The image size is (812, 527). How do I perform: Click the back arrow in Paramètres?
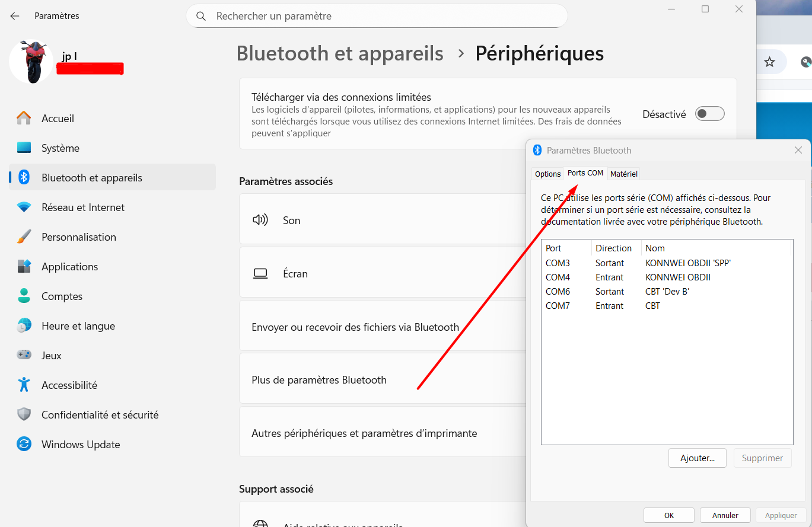[15, 16]
